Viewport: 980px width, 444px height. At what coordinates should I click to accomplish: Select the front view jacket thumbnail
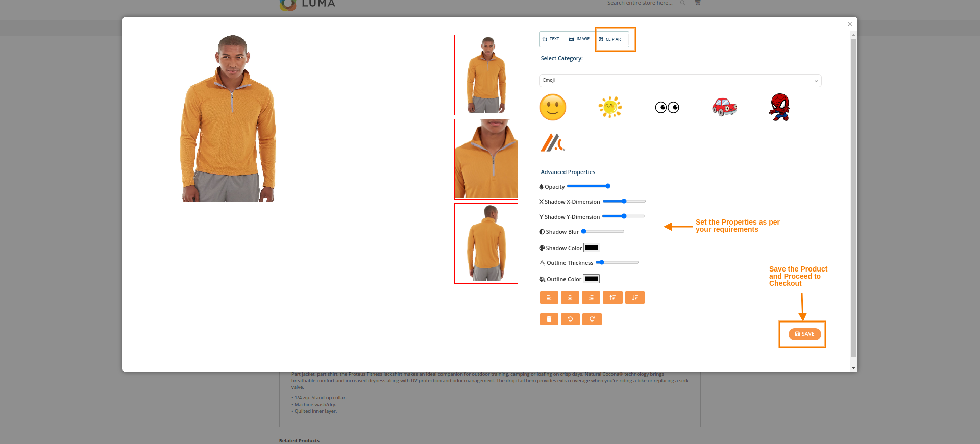[x=486, y=75]
